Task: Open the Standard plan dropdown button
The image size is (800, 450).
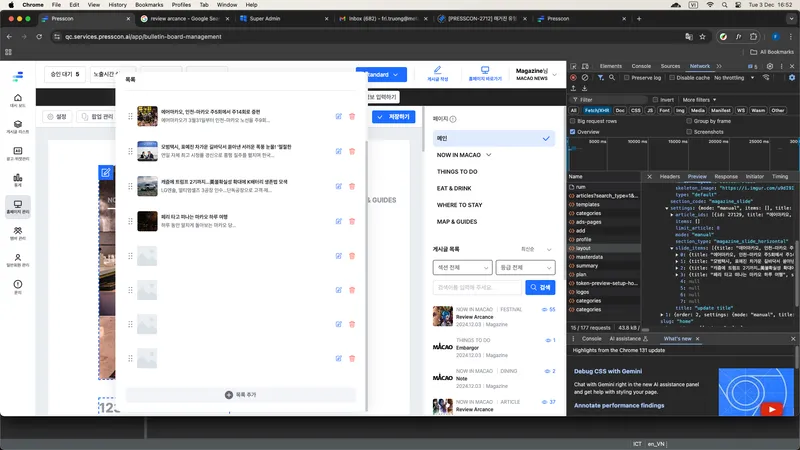Action: 382,74
